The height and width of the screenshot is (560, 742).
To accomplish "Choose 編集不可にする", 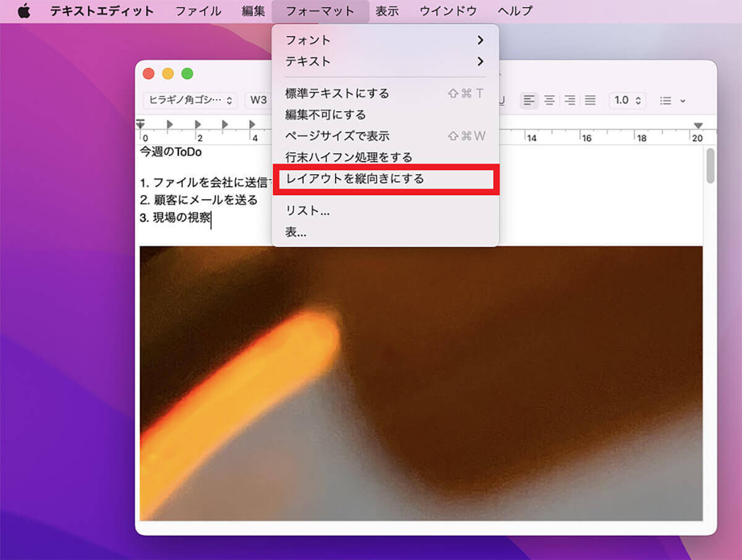I will click(x=385, y=114).
